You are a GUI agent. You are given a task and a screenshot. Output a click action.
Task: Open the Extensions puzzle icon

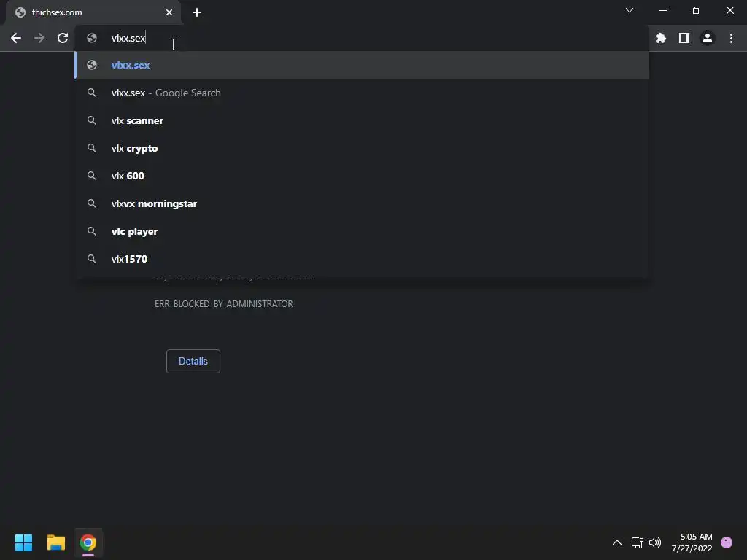(661, 38)
